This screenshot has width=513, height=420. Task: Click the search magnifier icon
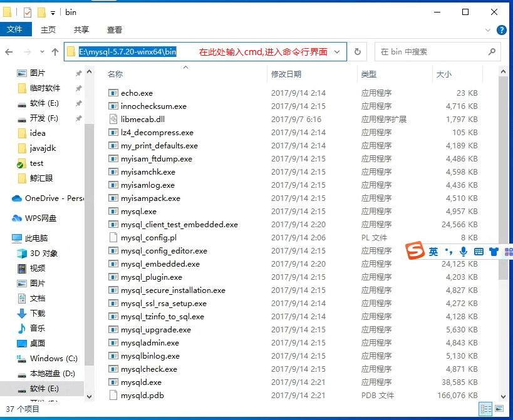492,52
